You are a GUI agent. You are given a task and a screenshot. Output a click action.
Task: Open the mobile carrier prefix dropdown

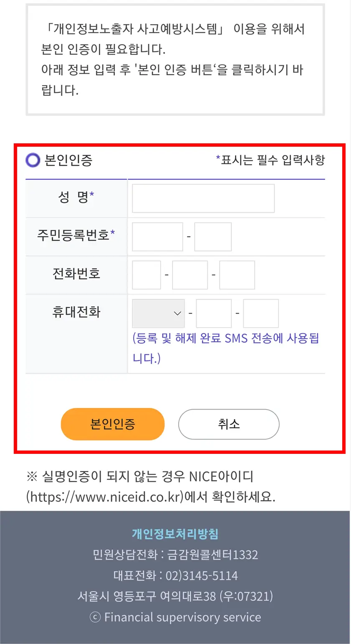click(x=158, y=313)
